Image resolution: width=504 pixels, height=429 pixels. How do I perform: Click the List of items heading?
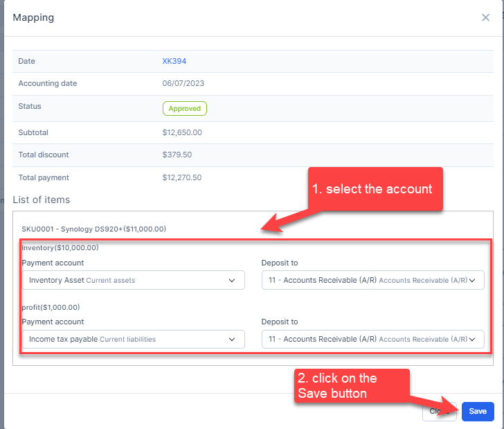pyautogui.click(x=41, y=200)
